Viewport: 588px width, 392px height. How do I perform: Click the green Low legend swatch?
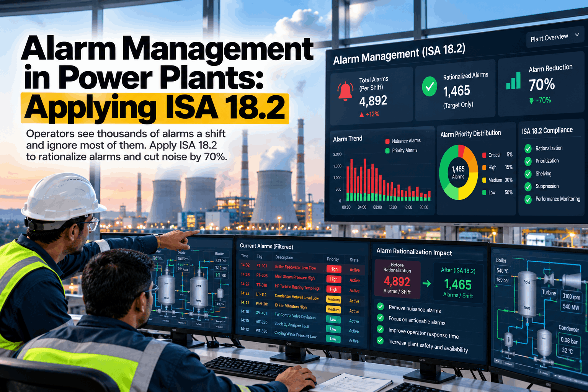point(484,193)
